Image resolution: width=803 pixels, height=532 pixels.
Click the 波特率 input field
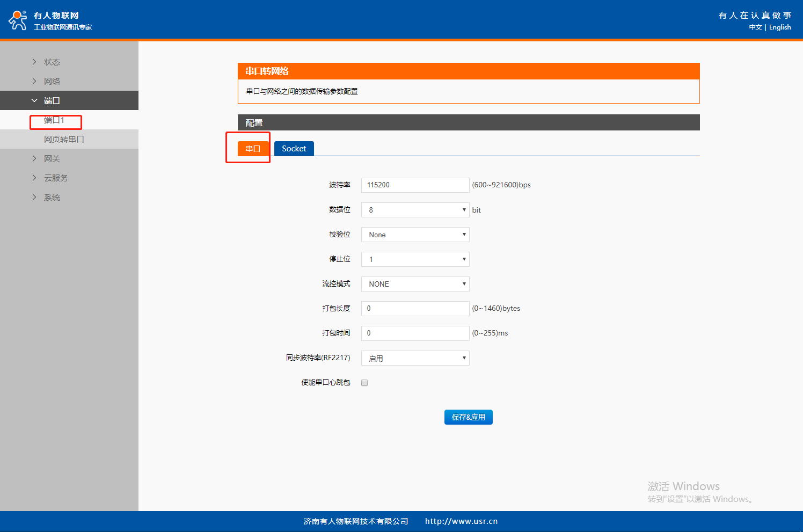[x=415, y=185]
